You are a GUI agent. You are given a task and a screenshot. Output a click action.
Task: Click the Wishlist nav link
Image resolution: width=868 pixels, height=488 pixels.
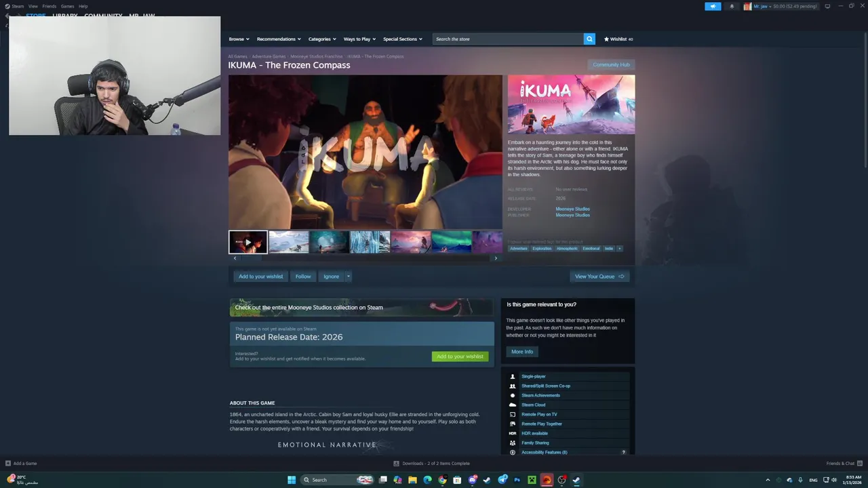tap(618, 39)
